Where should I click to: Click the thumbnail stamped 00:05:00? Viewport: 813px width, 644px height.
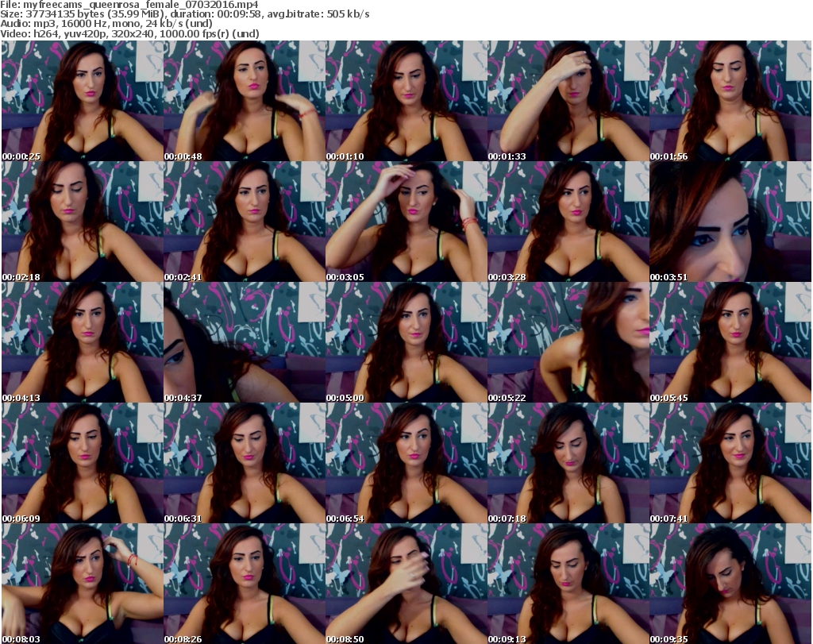tap(406, 343)
